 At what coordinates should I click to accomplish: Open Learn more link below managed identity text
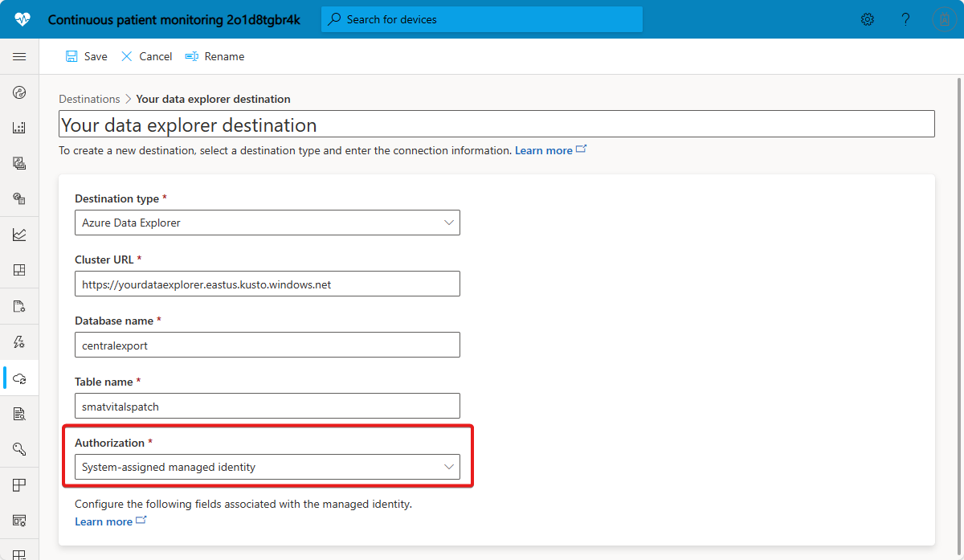(104, 521)
